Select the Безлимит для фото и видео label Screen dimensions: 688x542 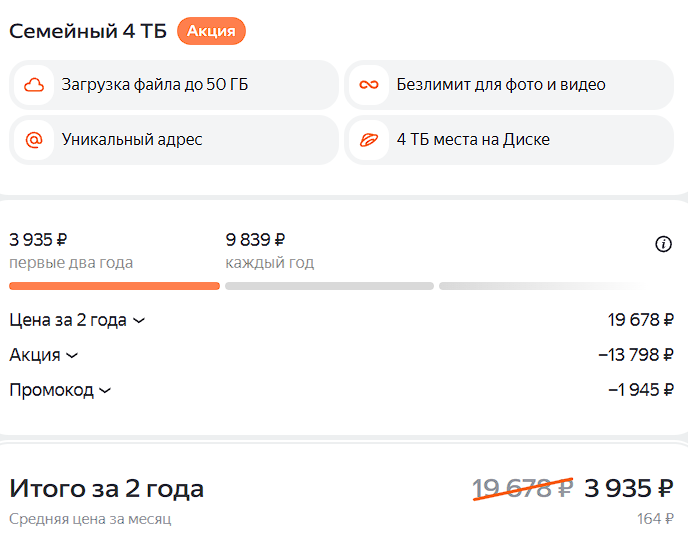point(500,85)
